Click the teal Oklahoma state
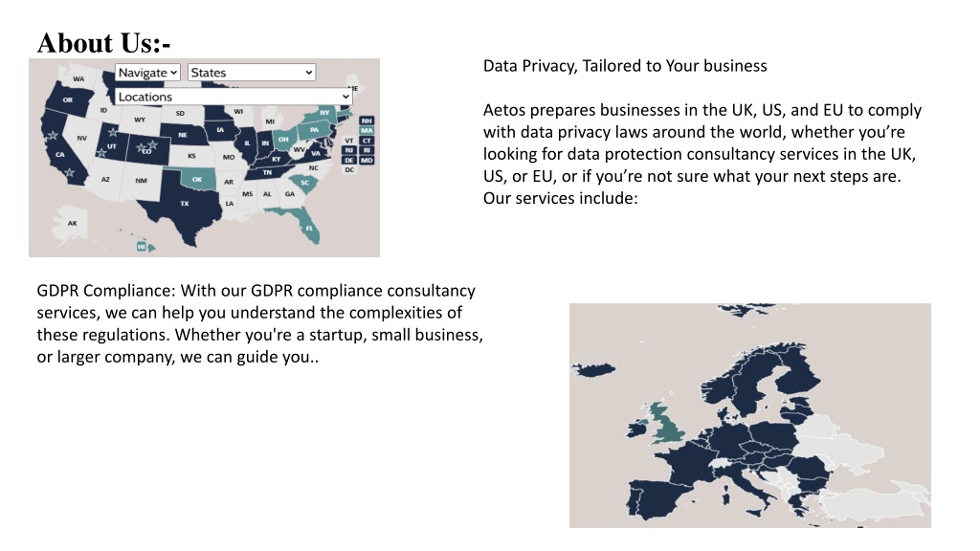980x551 pixels. 197,179
